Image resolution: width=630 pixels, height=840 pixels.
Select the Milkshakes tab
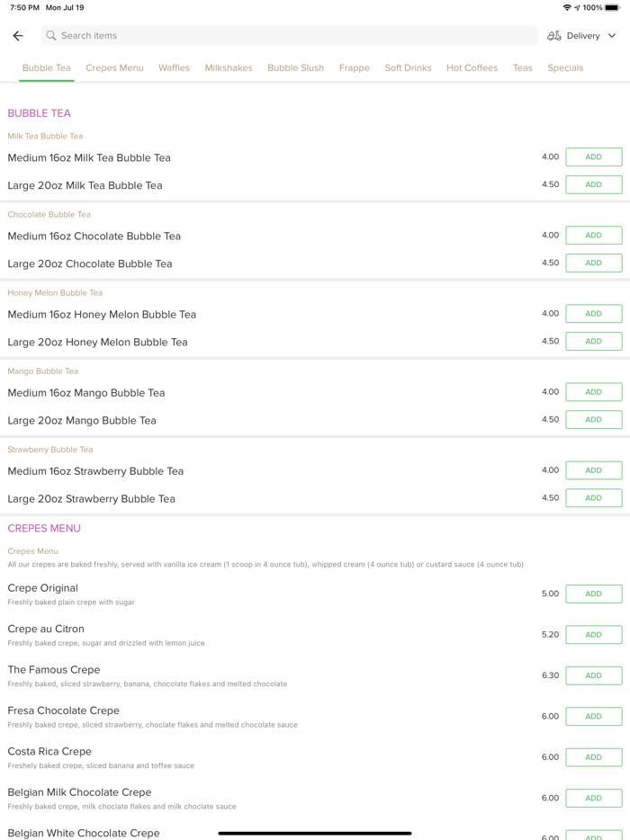point(229,68)
